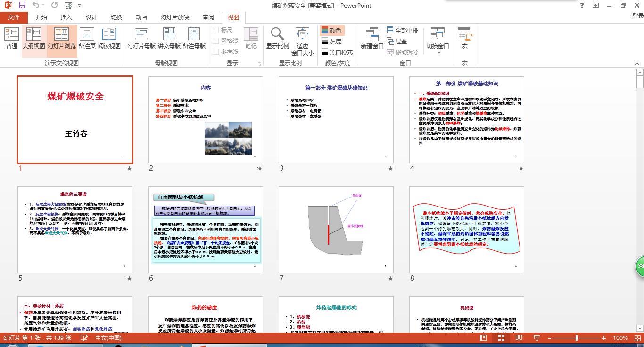Open Ribbon Display Options
The image size is (644, 347).
[x=596, y=6]
